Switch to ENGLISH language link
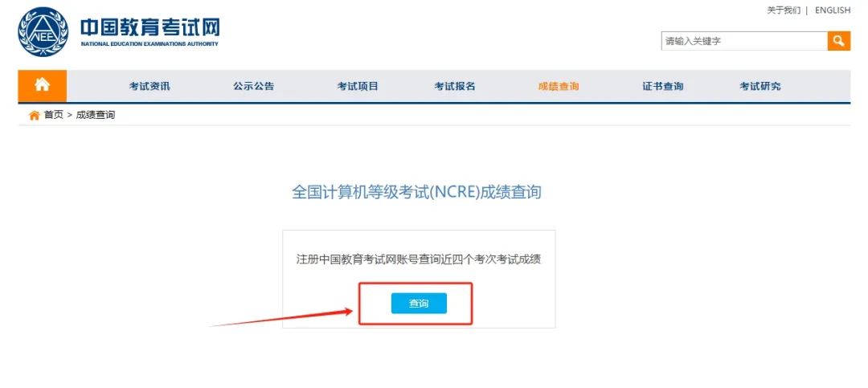 [x=833, y=10]
